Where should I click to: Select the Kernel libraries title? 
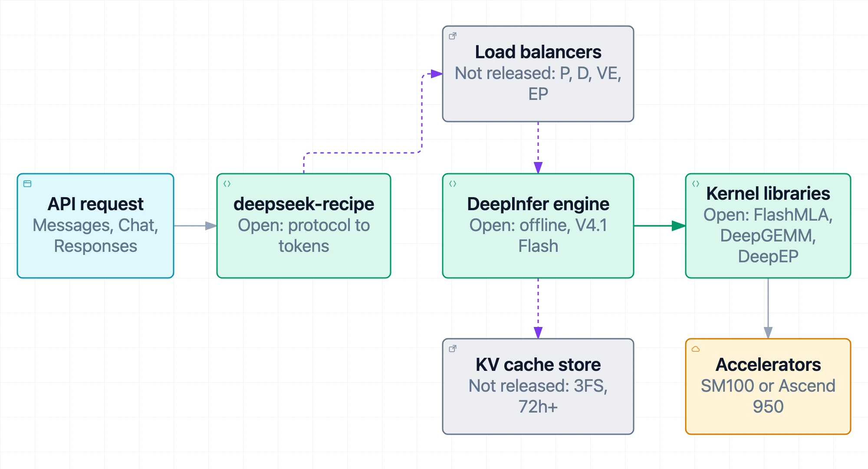click(x=768, y=194)
